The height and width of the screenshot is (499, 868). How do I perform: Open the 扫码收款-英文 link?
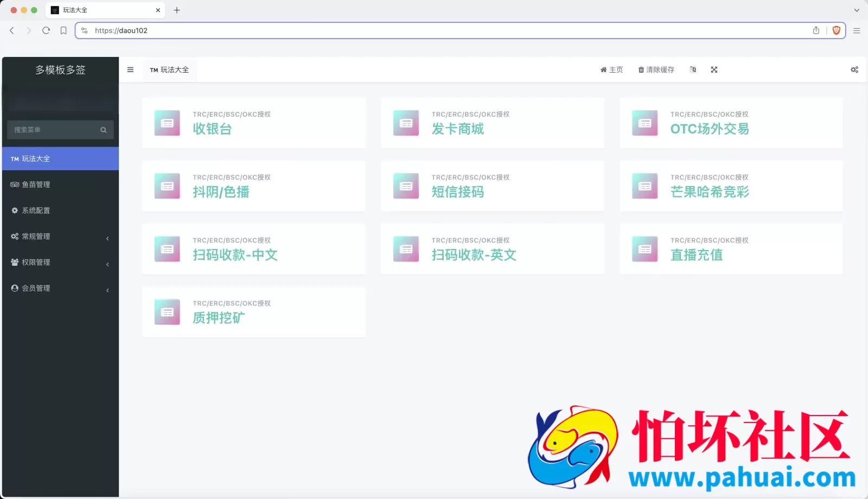(474, 255)
